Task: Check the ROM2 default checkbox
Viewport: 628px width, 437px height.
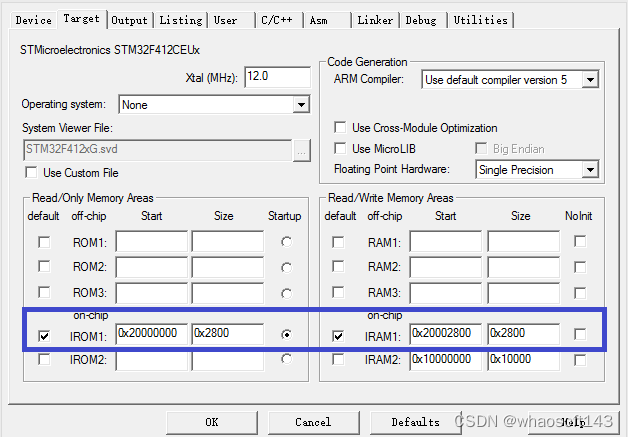Action: tap(44, 267)
